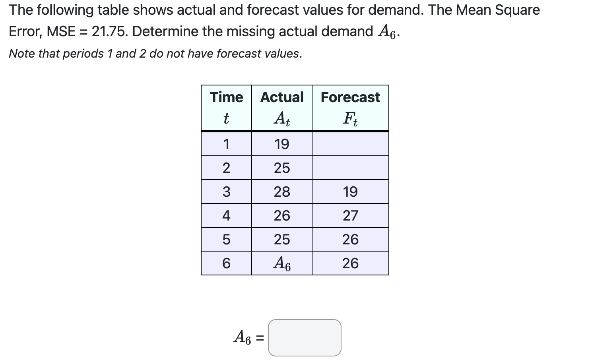The image size is (590, 364).
Task: Click the cell containing actual value 26
Action: [x=281, y=215]
